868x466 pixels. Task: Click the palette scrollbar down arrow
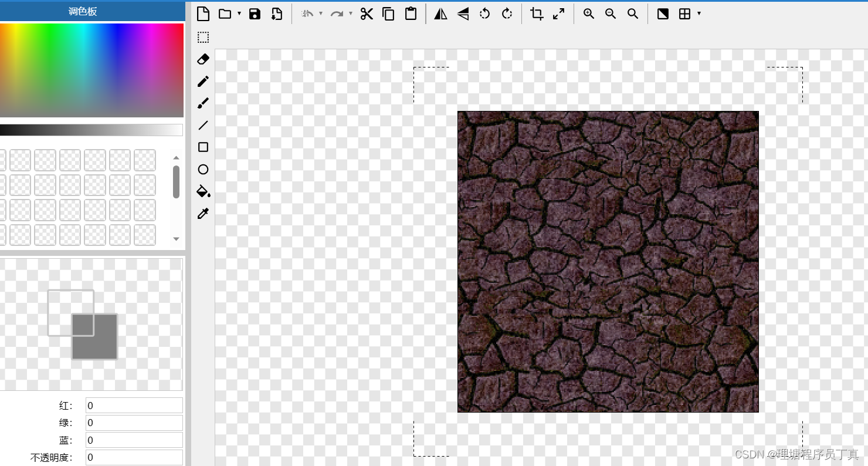coord(176,239)
